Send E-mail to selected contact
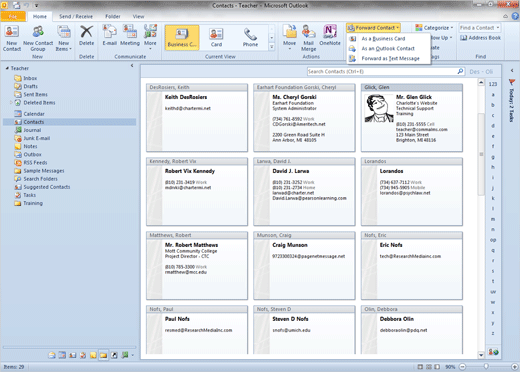 pyautogui.click(x=109, y=36)
